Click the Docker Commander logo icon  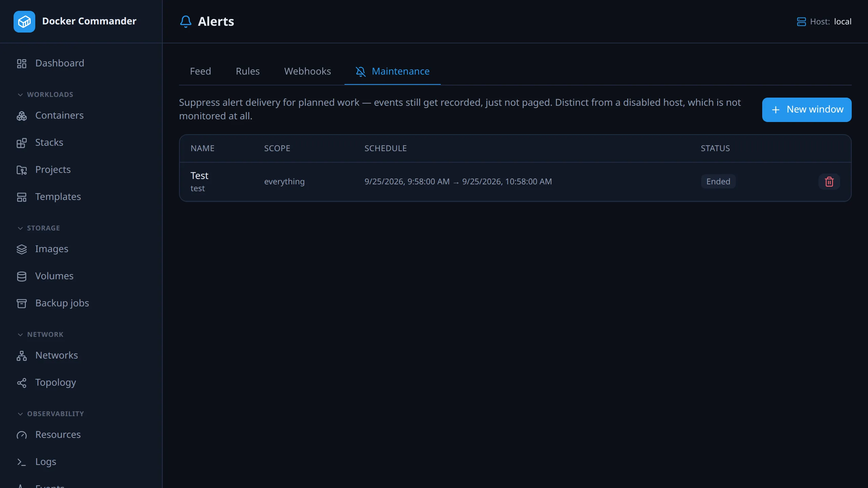point(24,21)
